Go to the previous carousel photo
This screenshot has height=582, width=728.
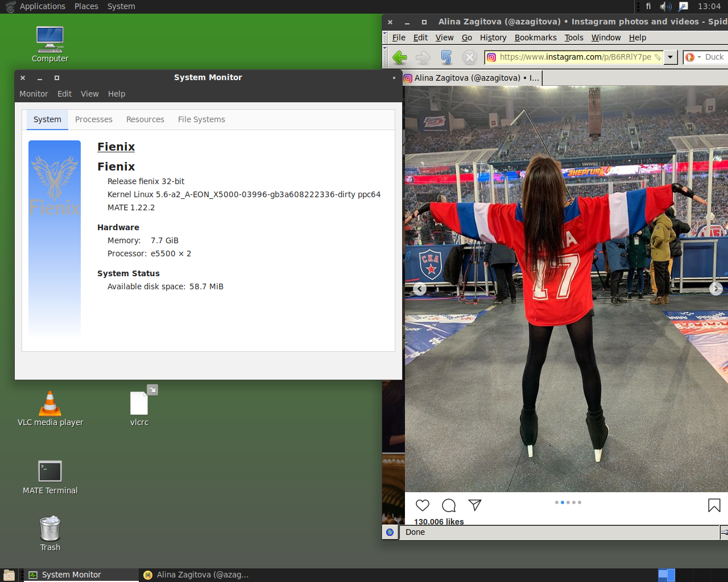[x=420, y=289]
